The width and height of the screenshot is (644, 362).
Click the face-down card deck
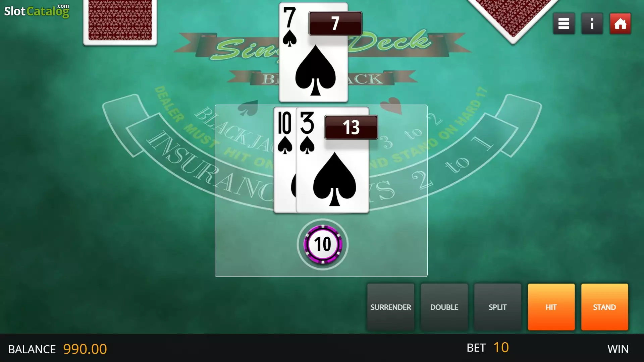click(x=120, y=21)
